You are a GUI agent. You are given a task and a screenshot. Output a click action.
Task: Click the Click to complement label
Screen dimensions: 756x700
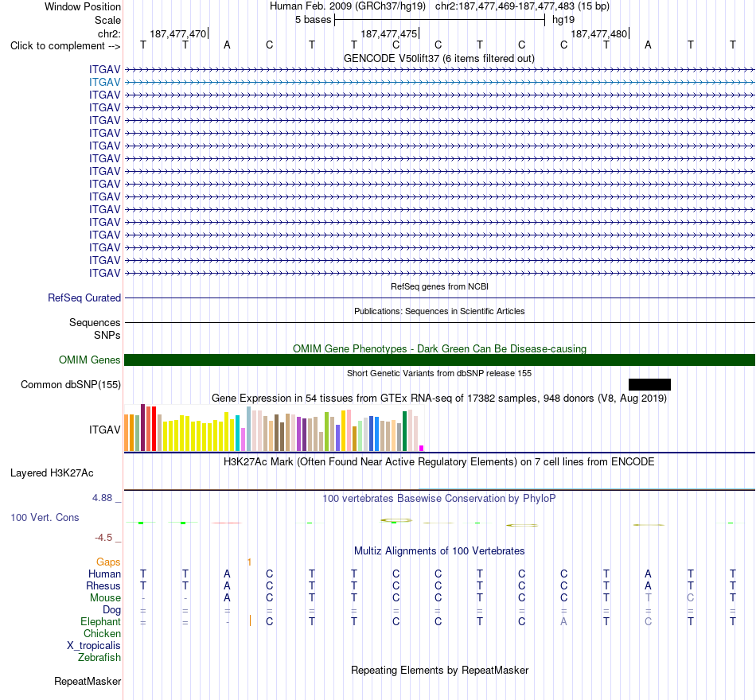(x=65, y=46)
